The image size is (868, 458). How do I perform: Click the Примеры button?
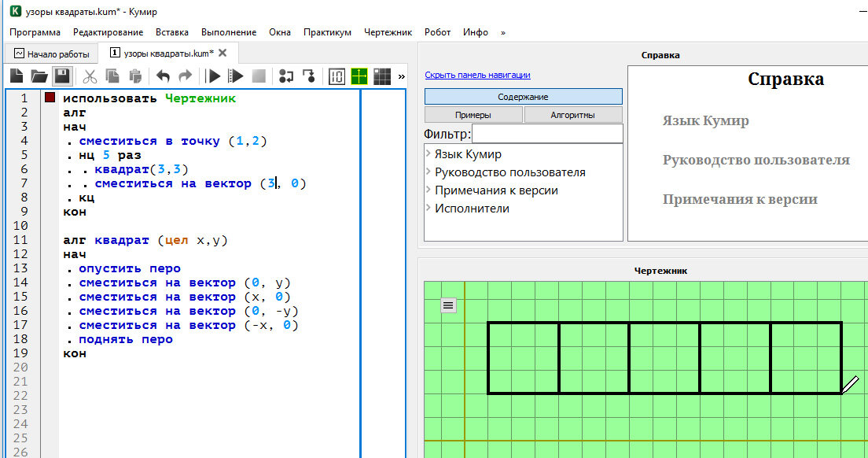click(473, 115)
